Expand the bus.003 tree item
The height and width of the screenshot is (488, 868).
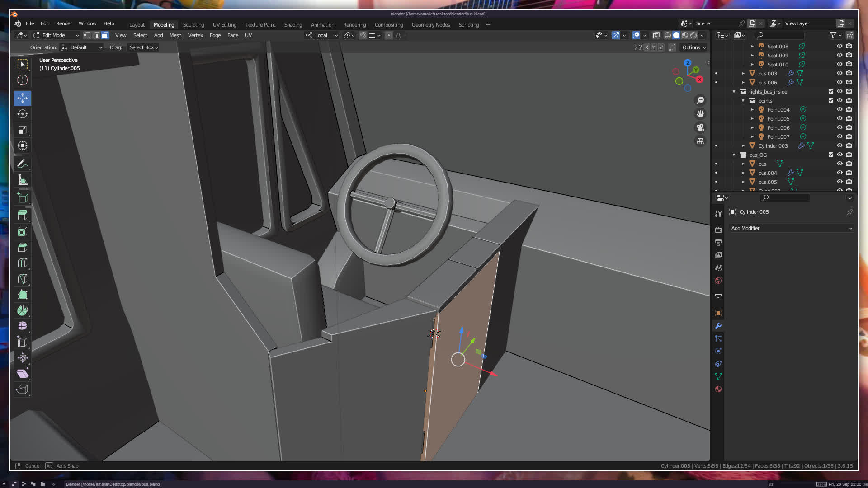tap(743, 73)
